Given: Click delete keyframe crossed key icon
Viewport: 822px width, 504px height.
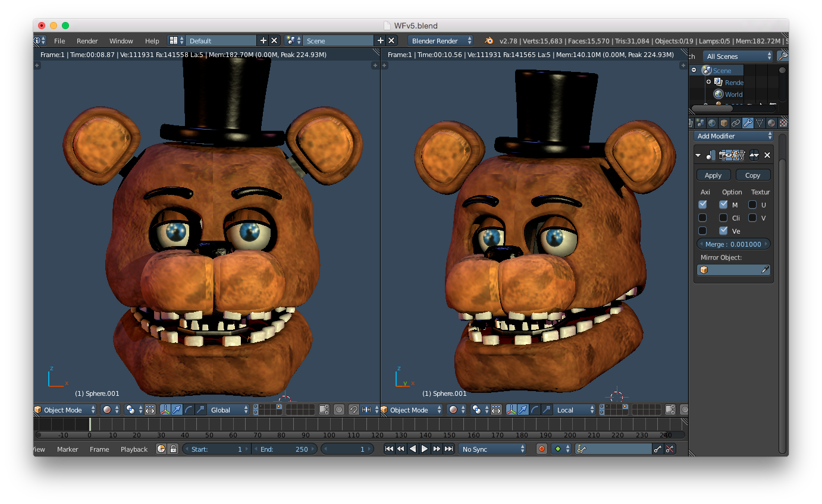Looking at the screenshot, I should click(670, 449).
